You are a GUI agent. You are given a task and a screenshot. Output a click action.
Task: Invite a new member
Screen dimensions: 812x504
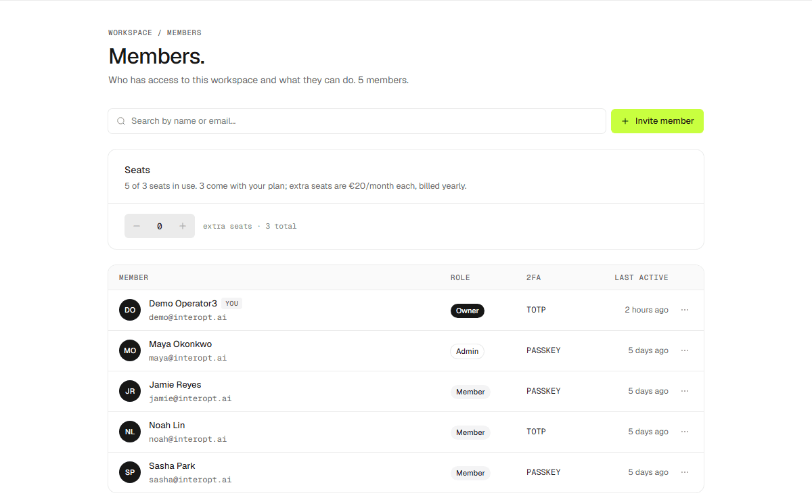[x=657, y=121]
